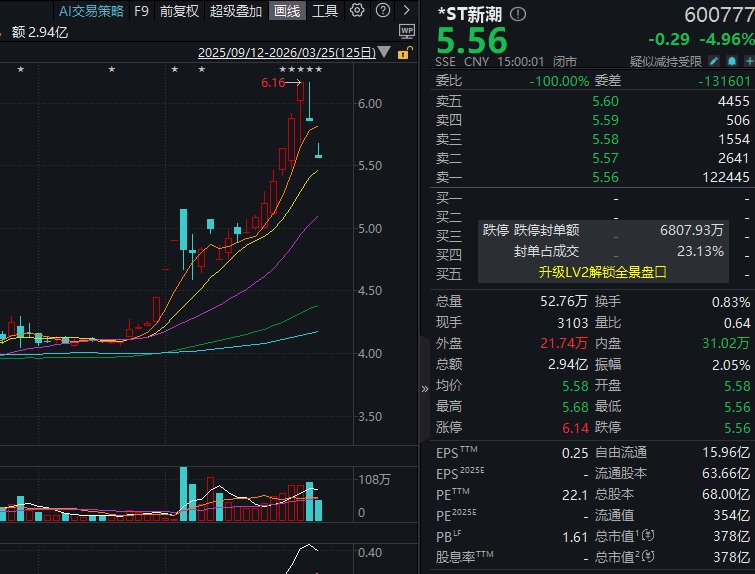Screen dimensions: 755x574
Task: Click the pencil edit note icon
Action: click(x=714, y=61)
